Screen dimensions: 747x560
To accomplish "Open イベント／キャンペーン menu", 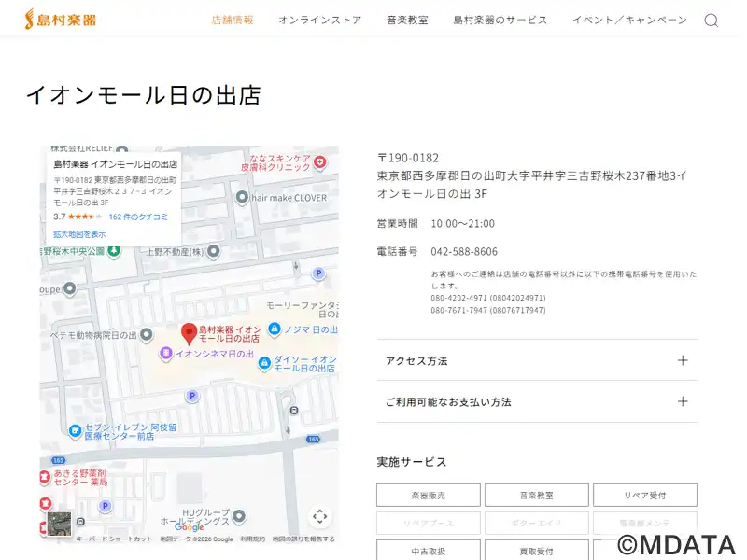I will tap(629, 20).
